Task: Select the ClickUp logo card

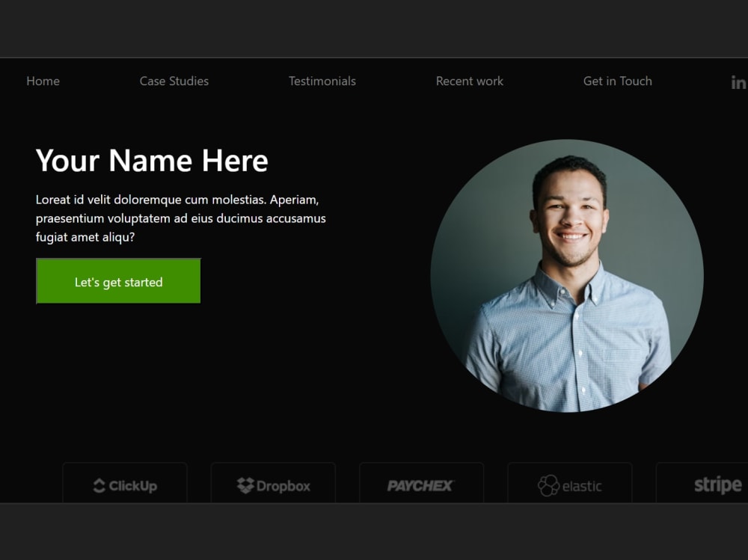Action: 125,483
